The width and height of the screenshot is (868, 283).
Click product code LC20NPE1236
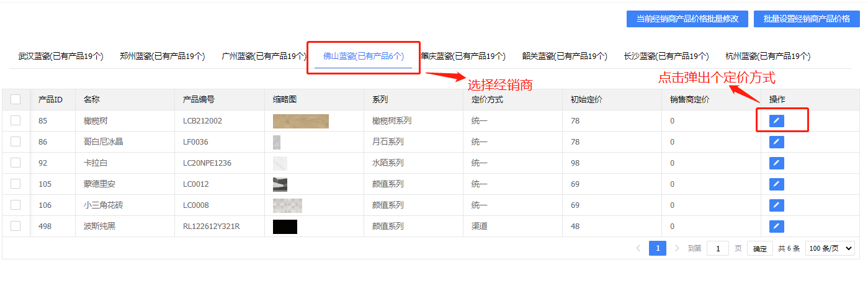[207, 163]
